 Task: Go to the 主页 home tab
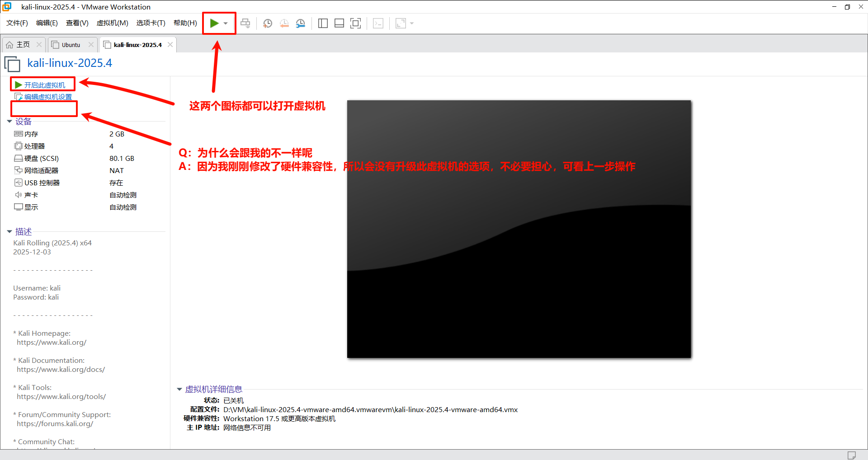(x=23, y=45)
